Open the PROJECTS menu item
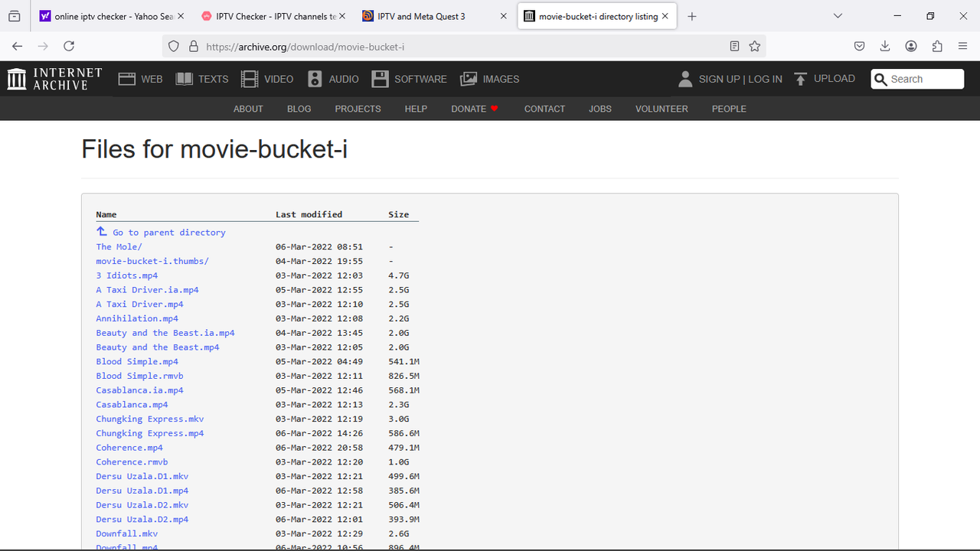 point(358,109)
